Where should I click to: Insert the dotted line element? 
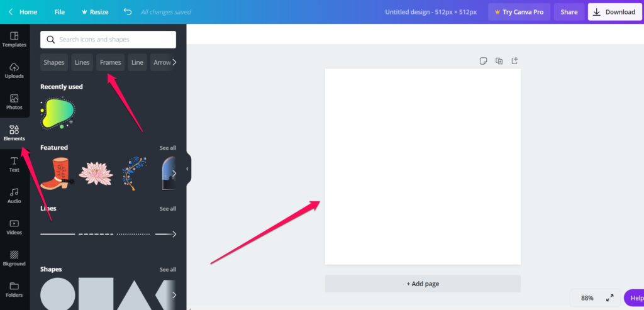pos(133,234)
